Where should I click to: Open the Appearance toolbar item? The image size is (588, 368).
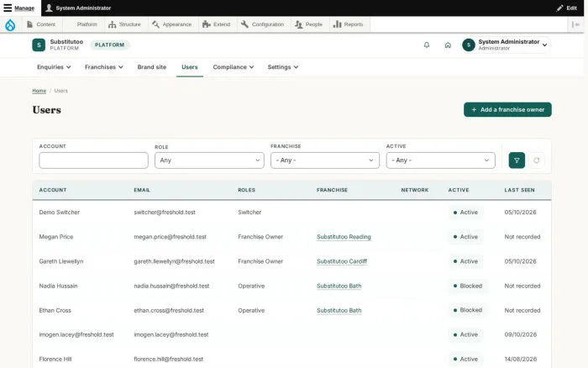click(x=171, y=24)
